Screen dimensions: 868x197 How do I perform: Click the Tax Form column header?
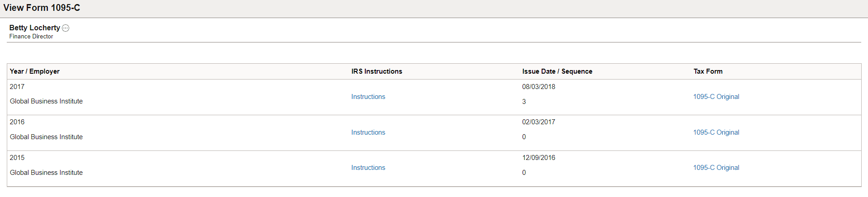coord(708,71)
